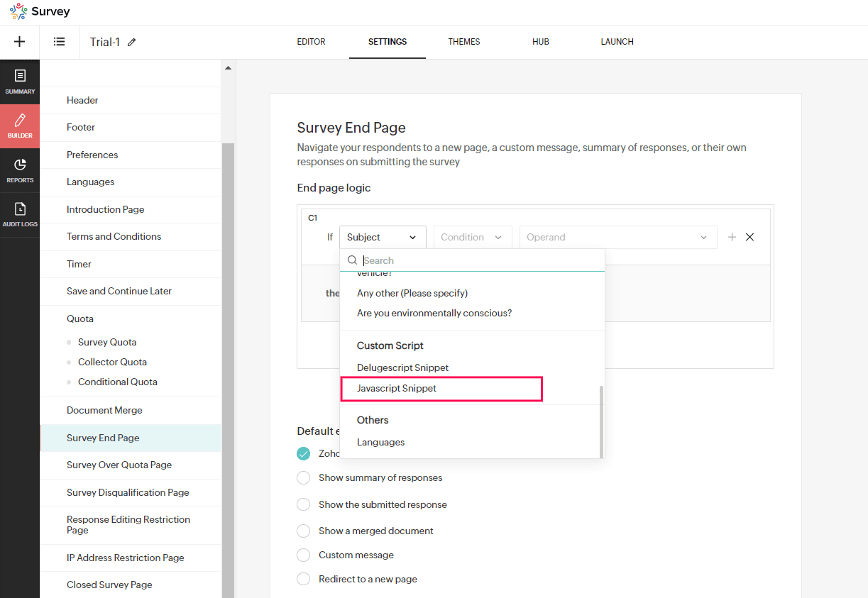
Task: Open the Summary sidebar icon
Action: (x=20, y=82)
